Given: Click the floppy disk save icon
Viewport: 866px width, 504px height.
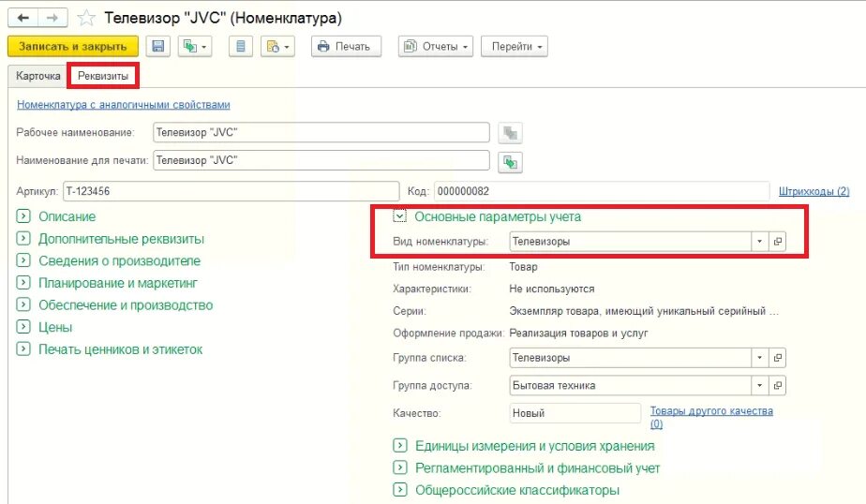Looking at the screenshot, I should coord(158,46).
